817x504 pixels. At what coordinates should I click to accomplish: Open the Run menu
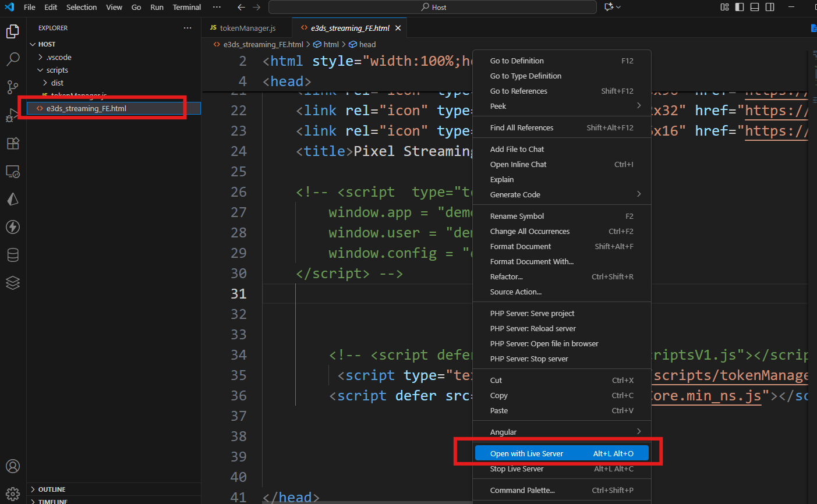tap(157, 7)
